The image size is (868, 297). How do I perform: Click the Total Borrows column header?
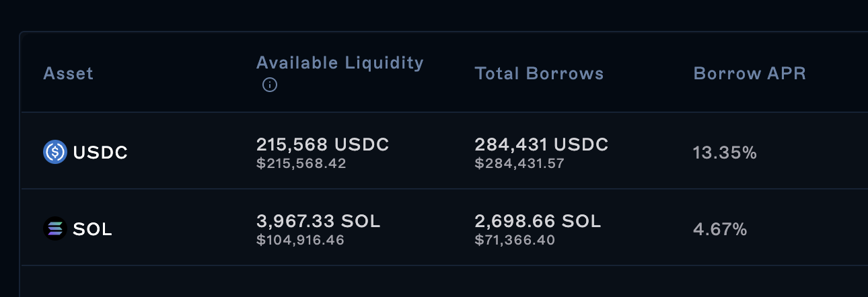point(539,73)
